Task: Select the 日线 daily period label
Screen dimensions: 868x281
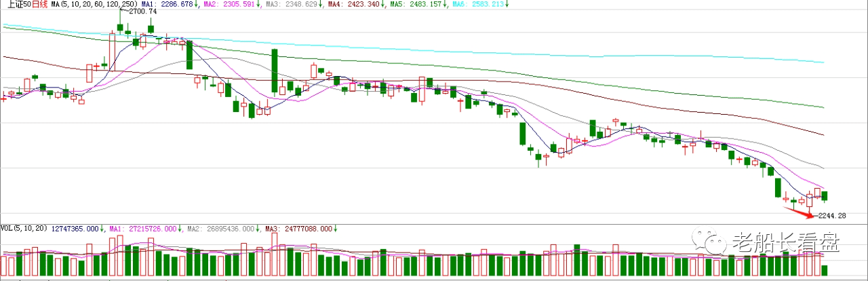Action: 39,4
